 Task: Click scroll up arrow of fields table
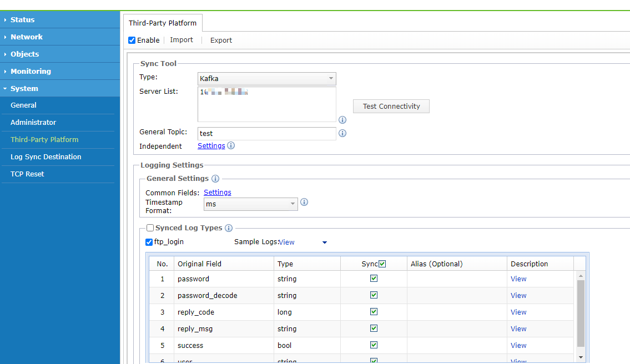coord(581,276)
